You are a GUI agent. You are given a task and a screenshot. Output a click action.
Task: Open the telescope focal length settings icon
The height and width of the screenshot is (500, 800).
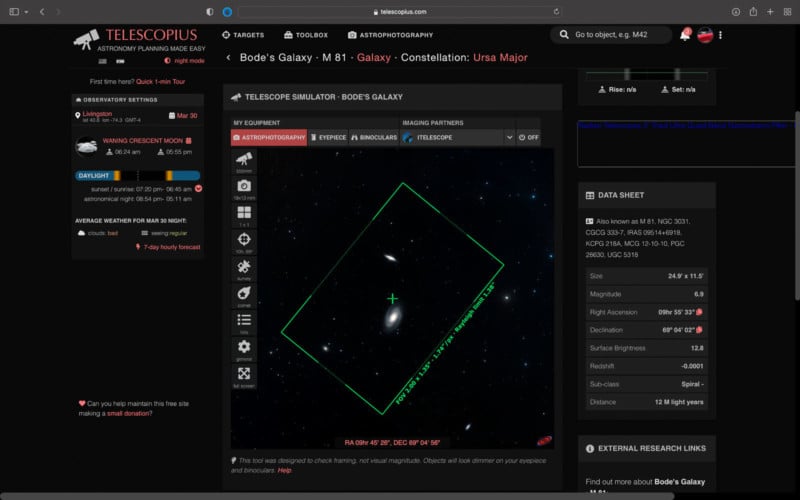coord(244,160)
